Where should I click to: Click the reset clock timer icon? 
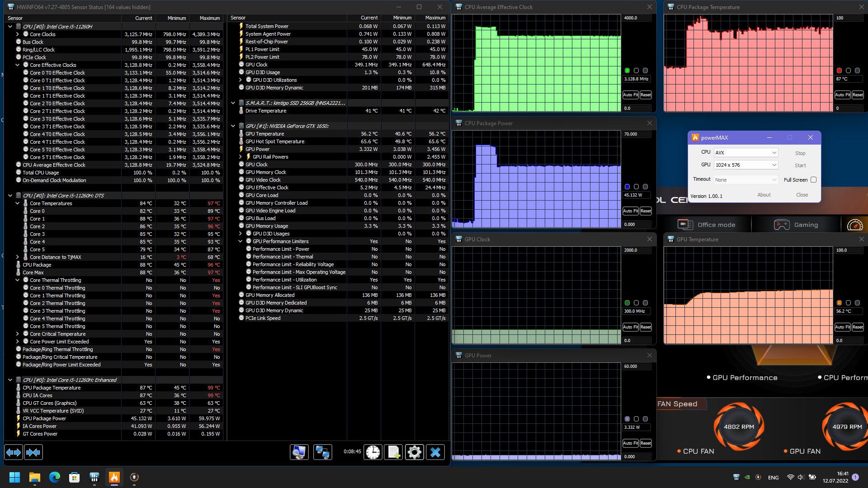[373, 452]
